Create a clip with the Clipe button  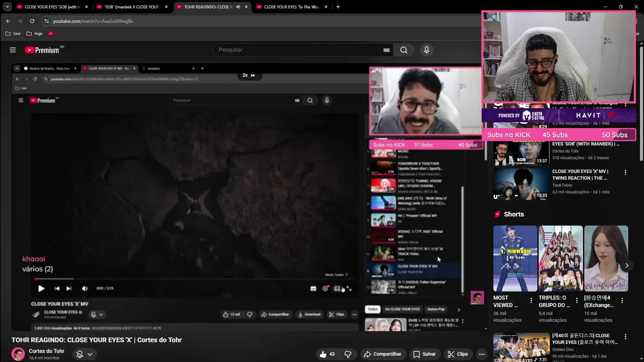click(458, 354)
